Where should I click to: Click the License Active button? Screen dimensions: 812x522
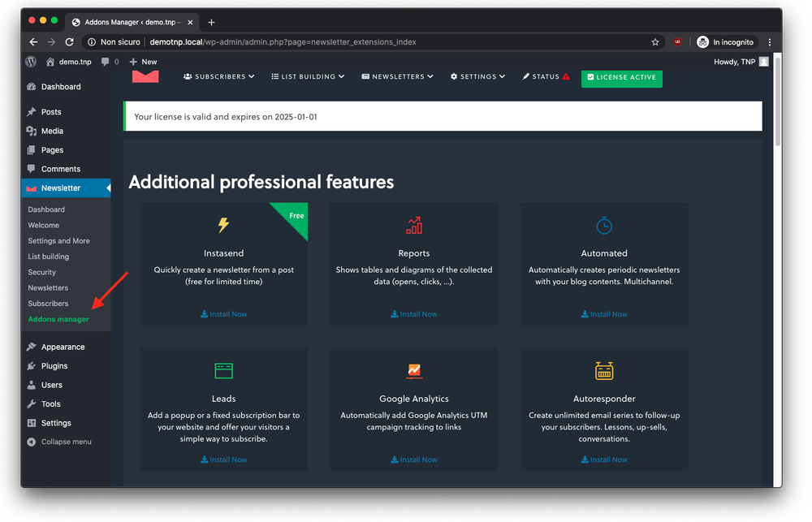[621, 78]
